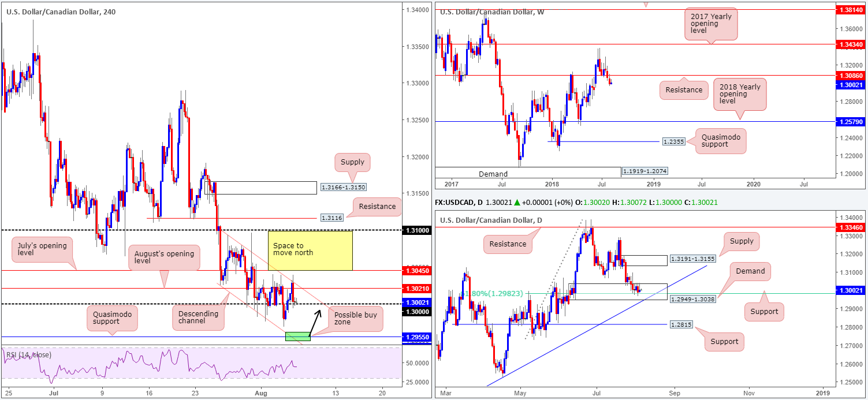
Task: Click the 1.2355 price label on the weekly chart
Action: tap(673, 141)
